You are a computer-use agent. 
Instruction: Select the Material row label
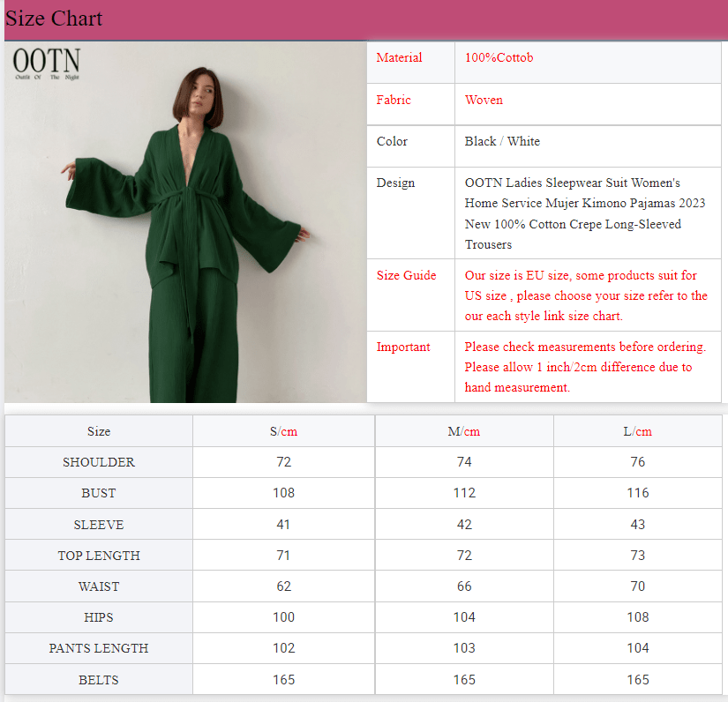399,57
